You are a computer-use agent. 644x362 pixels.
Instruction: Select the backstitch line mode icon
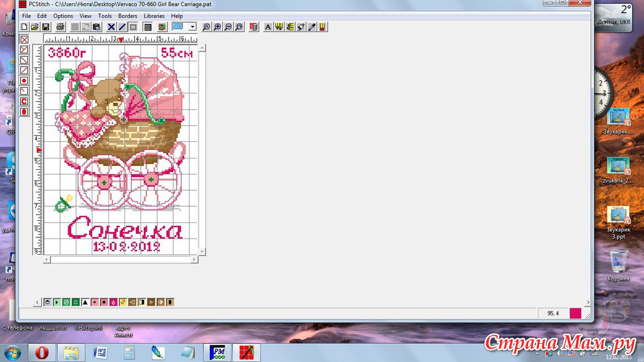tap(122, 27)
